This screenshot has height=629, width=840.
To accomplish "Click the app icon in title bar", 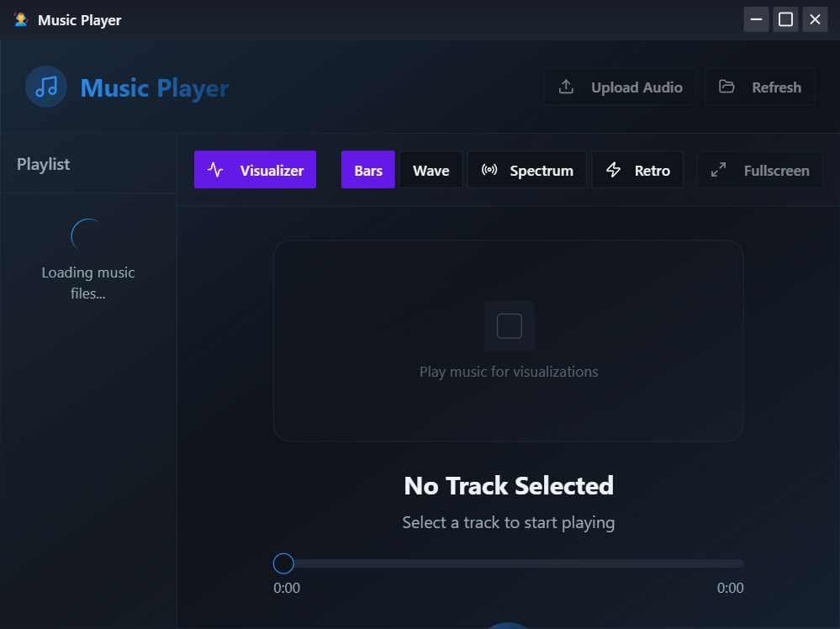I will pyautogui.click(x=21, y=20).
